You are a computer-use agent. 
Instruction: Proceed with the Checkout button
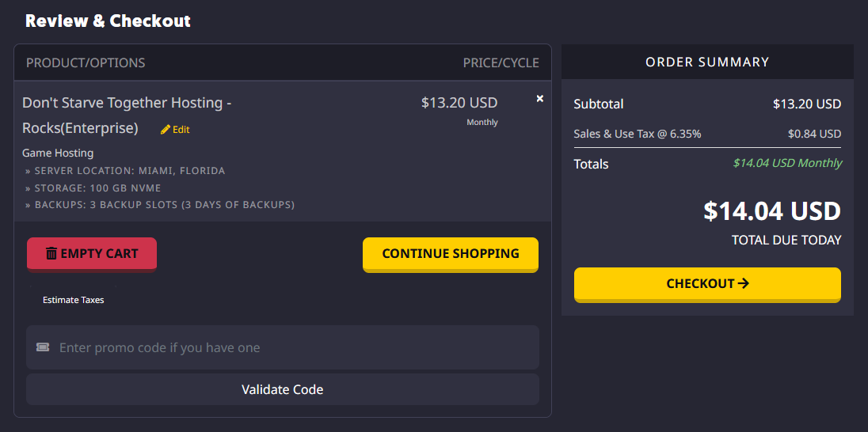pyautogui.click(x=707, y=283)
